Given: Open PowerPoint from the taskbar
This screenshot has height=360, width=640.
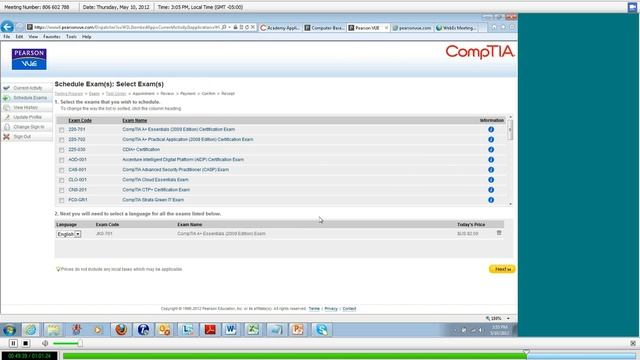Looking at the screenshot, I should point(298,329).
